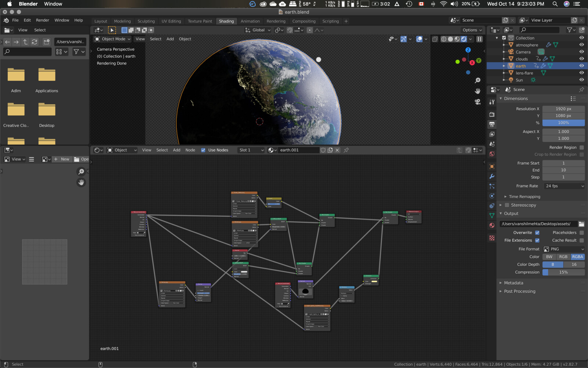Viewport: 588px width, 368px height.
Task: Open the node editor Node menu
Action: click(190, 150)
